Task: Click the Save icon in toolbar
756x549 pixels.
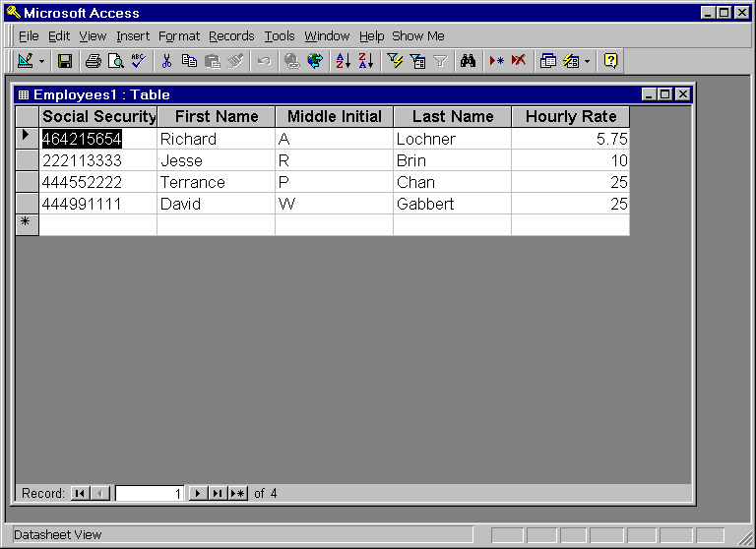Action: [65, 61]
